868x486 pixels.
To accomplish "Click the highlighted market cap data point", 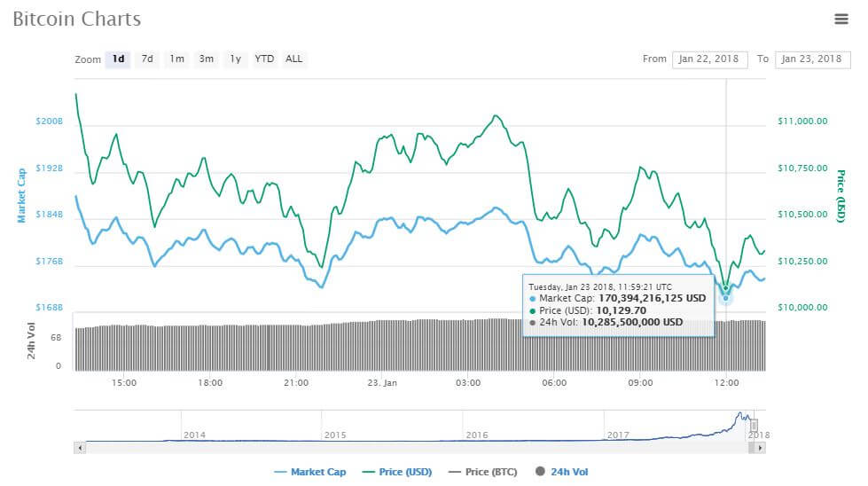I will click(726, 298).
